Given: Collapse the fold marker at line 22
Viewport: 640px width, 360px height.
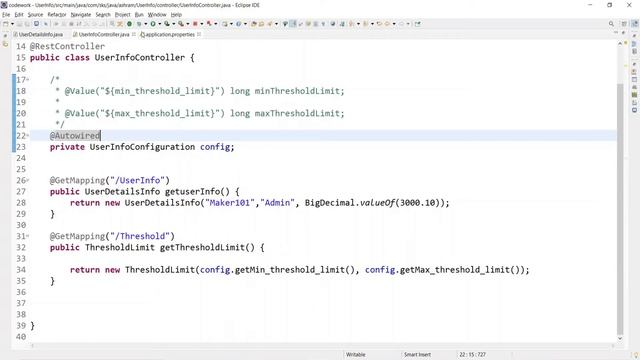Looking at the screenshot, I should pos(28,136).
